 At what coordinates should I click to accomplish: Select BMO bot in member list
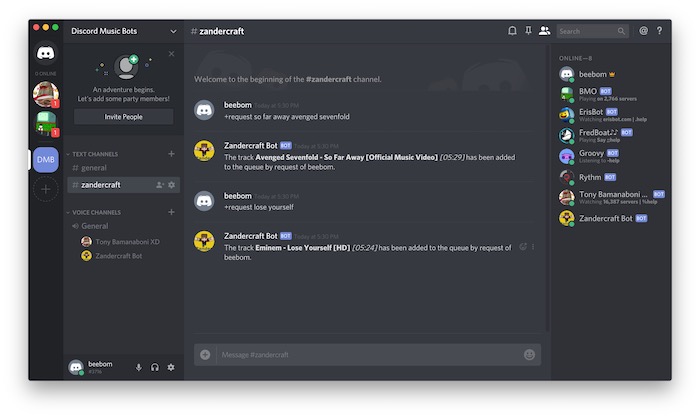[x=611, y=94]
